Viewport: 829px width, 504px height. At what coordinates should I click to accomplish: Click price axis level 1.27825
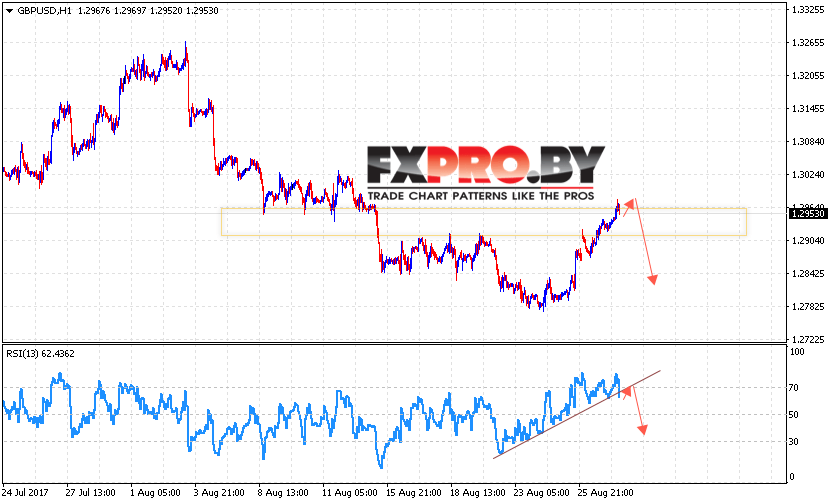tap(808, 307)
